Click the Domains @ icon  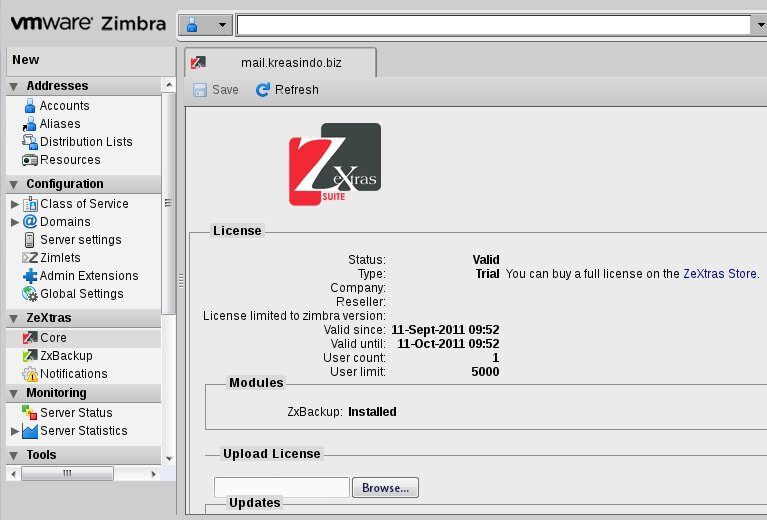click(x=30, y=222)
